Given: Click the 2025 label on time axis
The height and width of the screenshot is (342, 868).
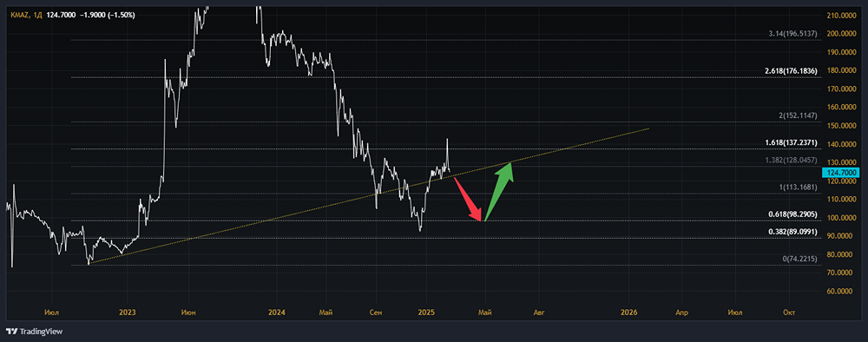Looking at the screenshot, I should 425,312.
